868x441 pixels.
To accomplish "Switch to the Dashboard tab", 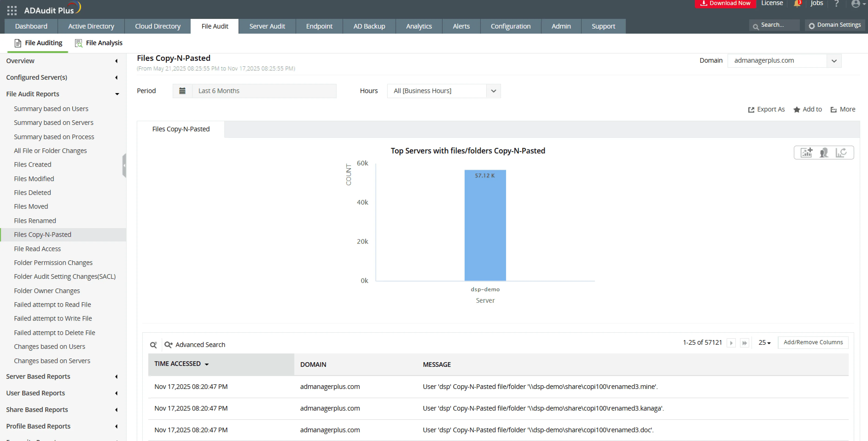I will click(31, 26).
